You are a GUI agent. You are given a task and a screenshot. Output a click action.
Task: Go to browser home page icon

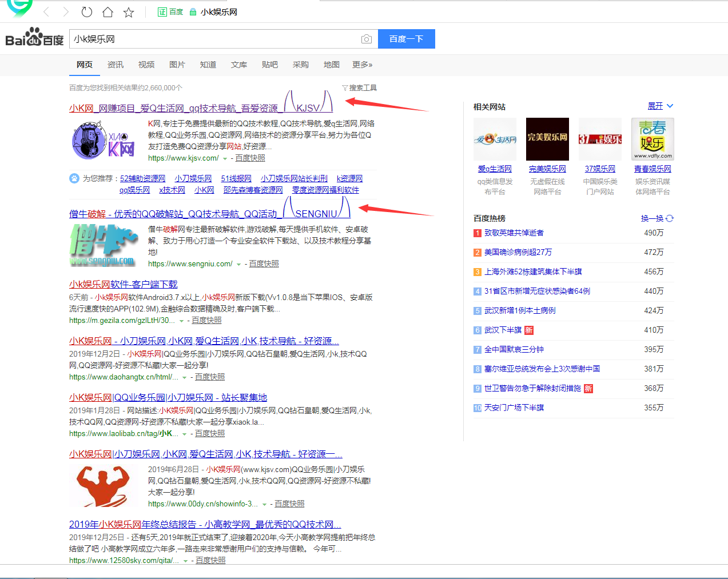pos(108,12)
